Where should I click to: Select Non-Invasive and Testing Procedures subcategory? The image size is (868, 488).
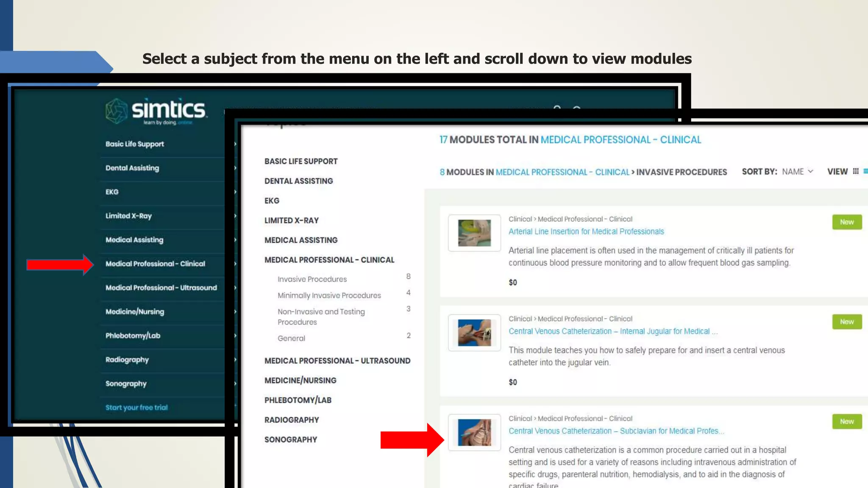[321, 317]
